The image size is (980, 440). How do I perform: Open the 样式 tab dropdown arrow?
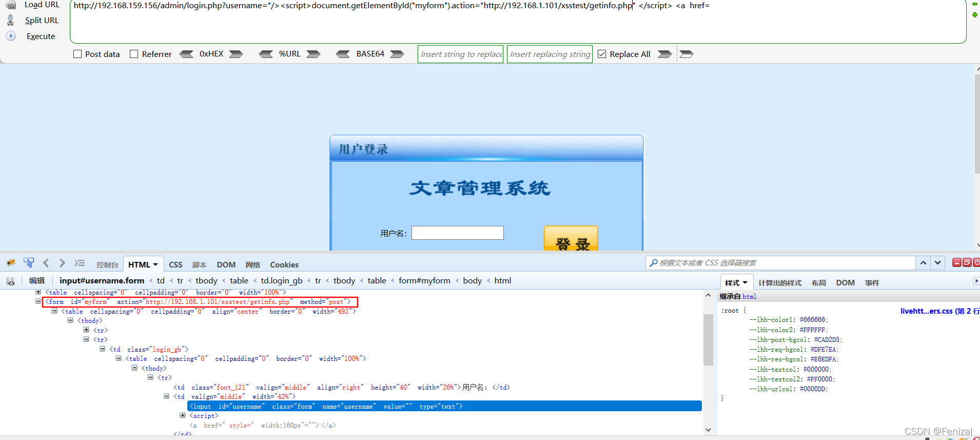pyautogui.click(x=745, y=283)
